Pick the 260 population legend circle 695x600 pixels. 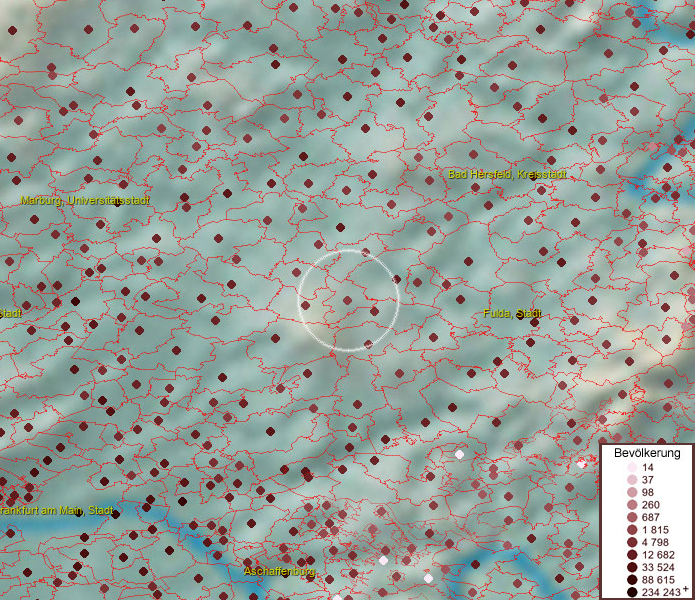[632, 505]
